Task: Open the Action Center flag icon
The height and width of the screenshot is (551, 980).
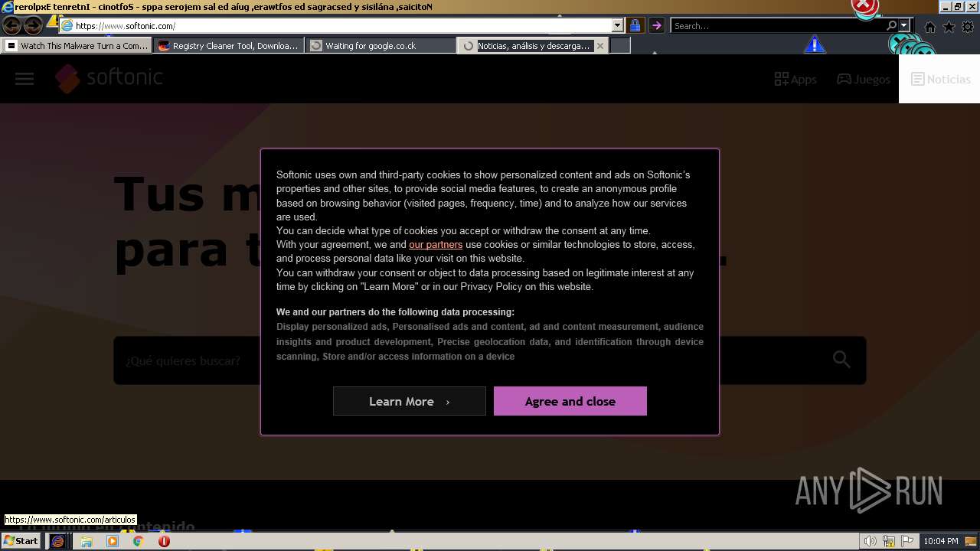Action: (x=907, y=541)
